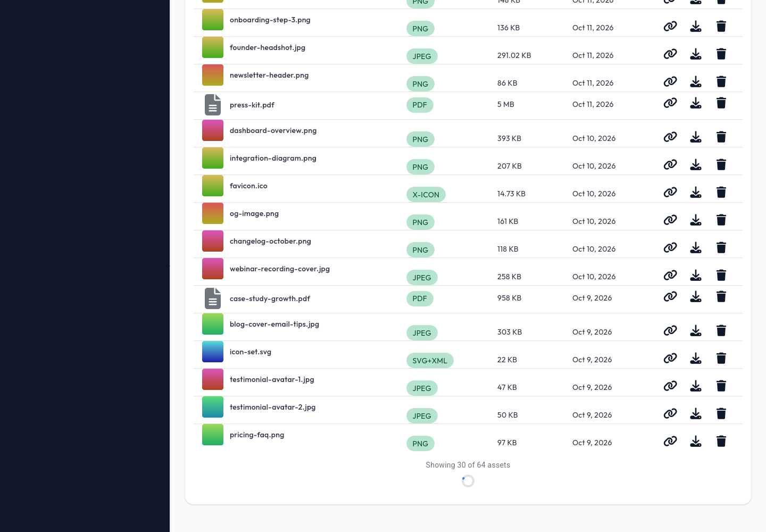
Task: Select the file name og-image.png
Action: [254, 213]
